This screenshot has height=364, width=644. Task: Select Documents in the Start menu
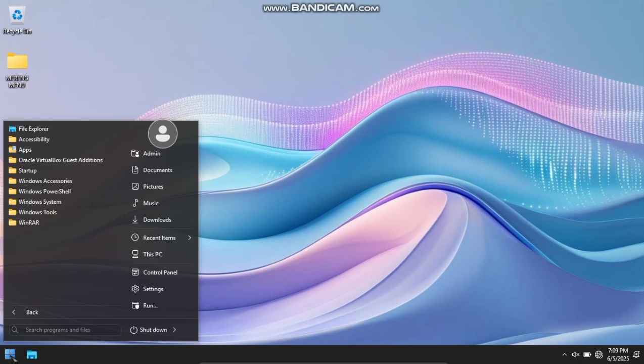[x=157, y=170]
